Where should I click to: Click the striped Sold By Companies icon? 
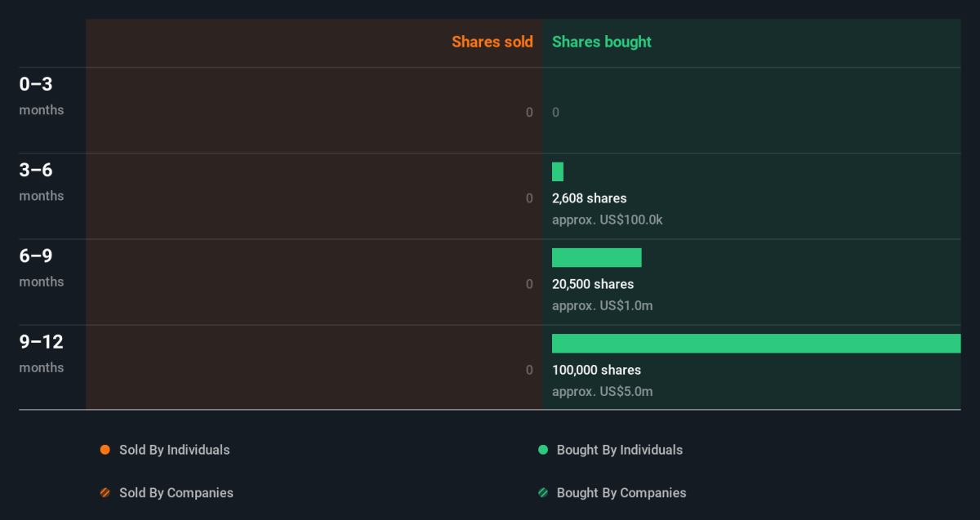105,493
